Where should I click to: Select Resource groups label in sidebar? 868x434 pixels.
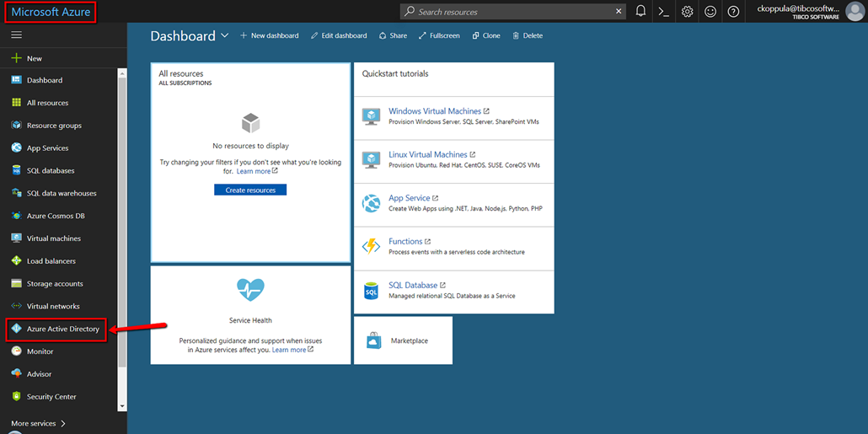(x=54, y=126)
